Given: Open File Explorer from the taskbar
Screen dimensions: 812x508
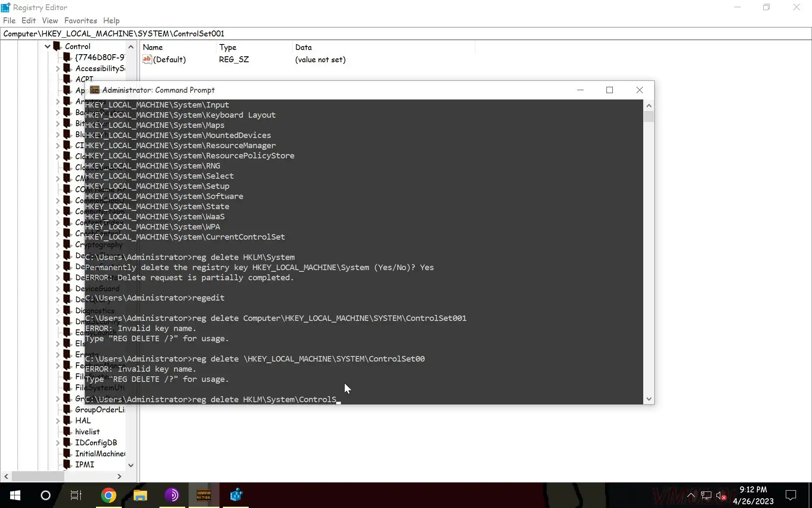Looking at the screenshot, I should (140, 495).
